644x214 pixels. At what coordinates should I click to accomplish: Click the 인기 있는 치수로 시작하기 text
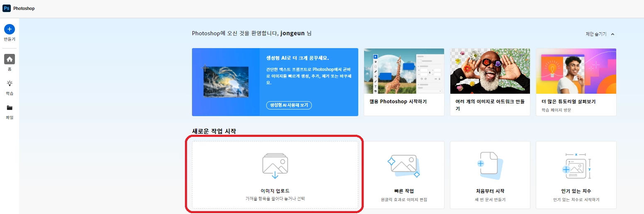click(576, 199)
